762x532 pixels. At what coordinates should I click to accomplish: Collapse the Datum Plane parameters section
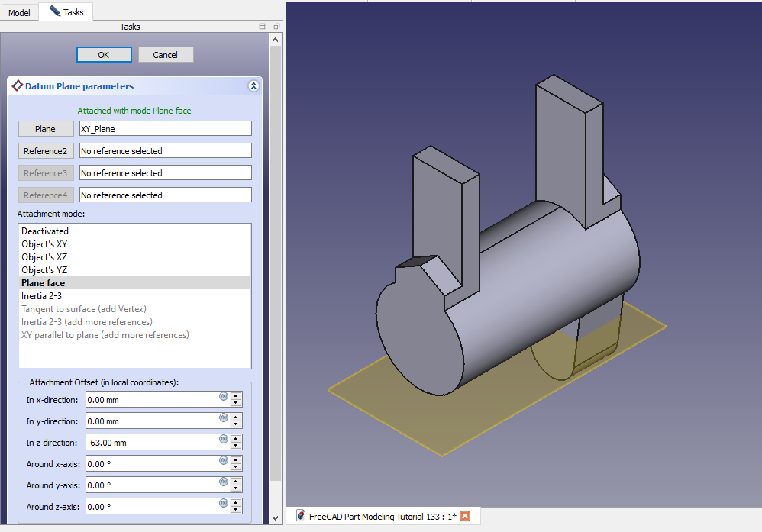[253, 86]
